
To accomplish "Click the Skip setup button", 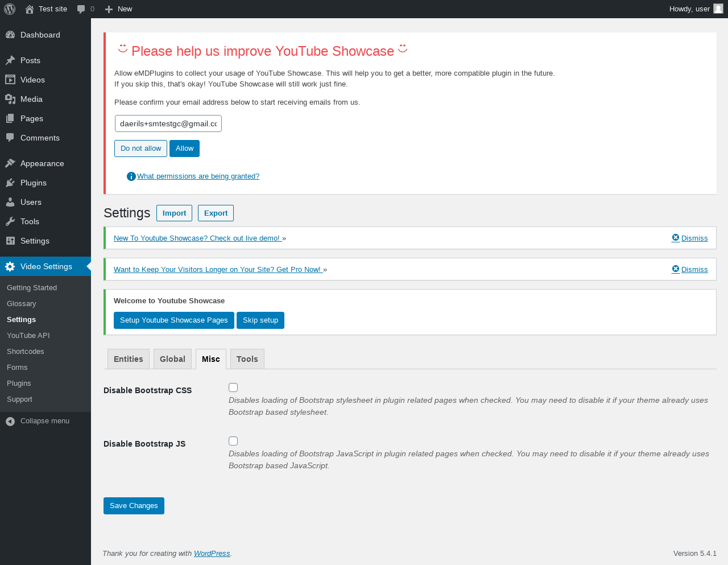I will tap(260, 320).
